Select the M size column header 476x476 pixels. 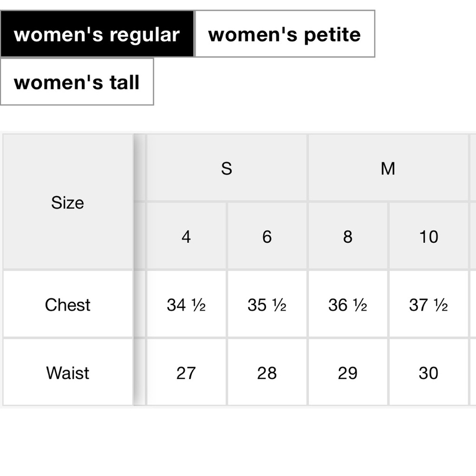tap(388, 168)
